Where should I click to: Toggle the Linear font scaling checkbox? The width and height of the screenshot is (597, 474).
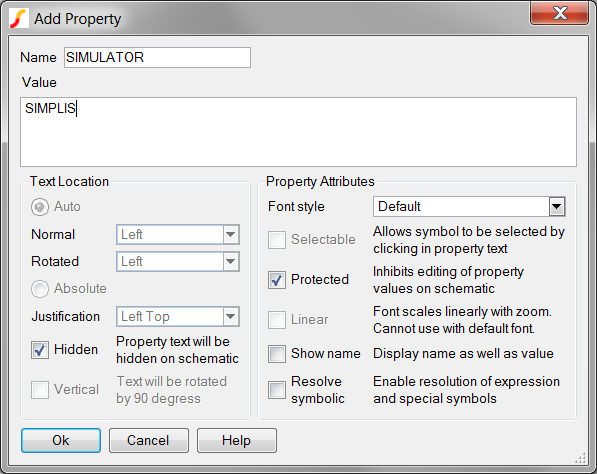pyautogui.click(x=277, y=320)
